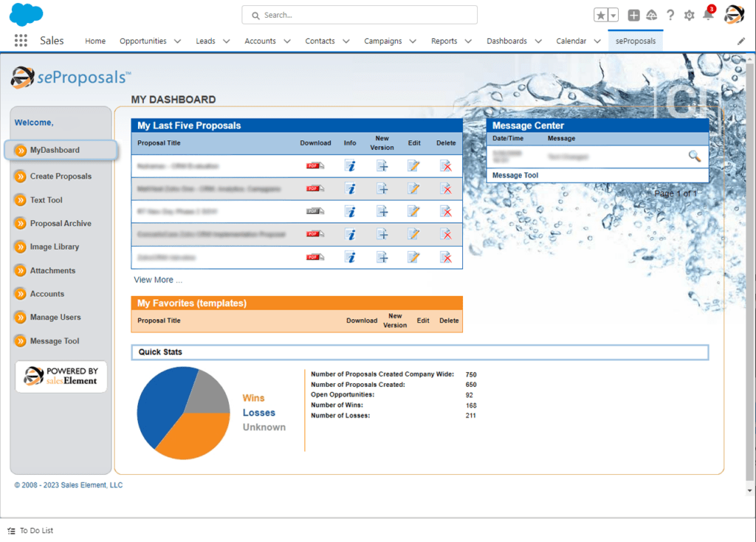Image resolution: width=756 pixels, height=542 pixels.
Task: Switch to the seProposals tab
Action: (635, 41)
